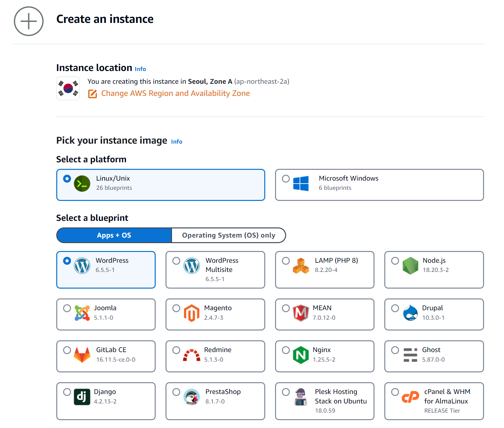Click the Django dj icon
This screenshot has width=504, height=428.
(x=82, y=397)
